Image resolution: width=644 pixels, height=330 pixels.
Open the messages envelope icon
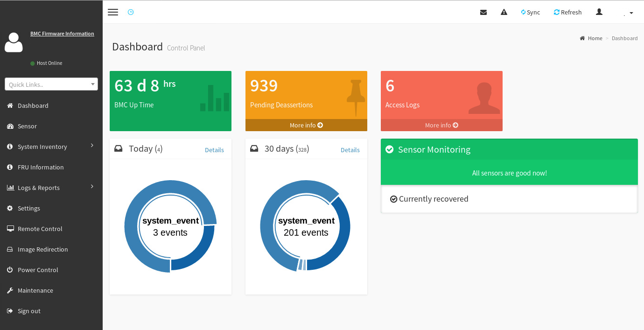[483, 12]
